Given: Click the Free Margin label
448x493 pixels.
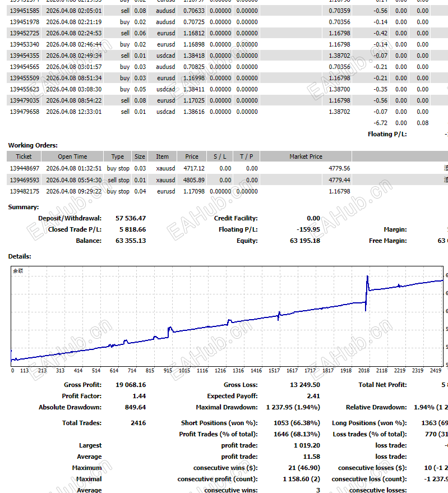Looking at the screenshot, I should point(388,241).
